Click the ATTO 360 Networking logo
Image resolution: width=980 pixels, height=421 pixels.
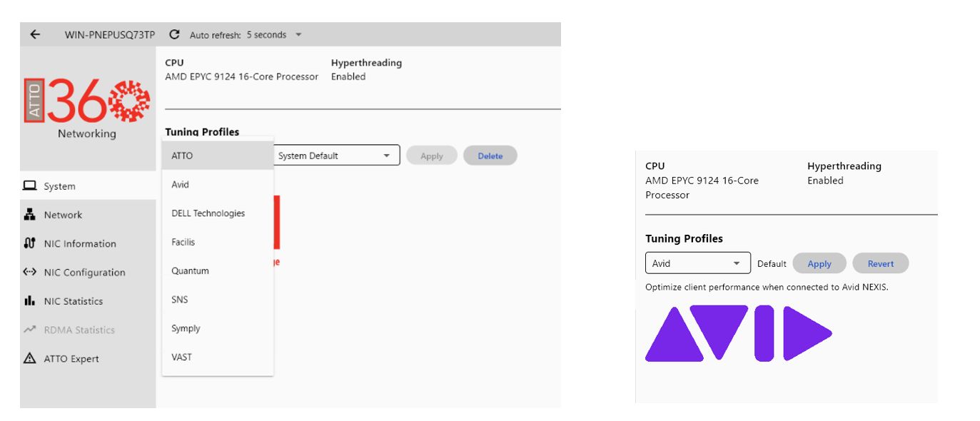(87, 108)
